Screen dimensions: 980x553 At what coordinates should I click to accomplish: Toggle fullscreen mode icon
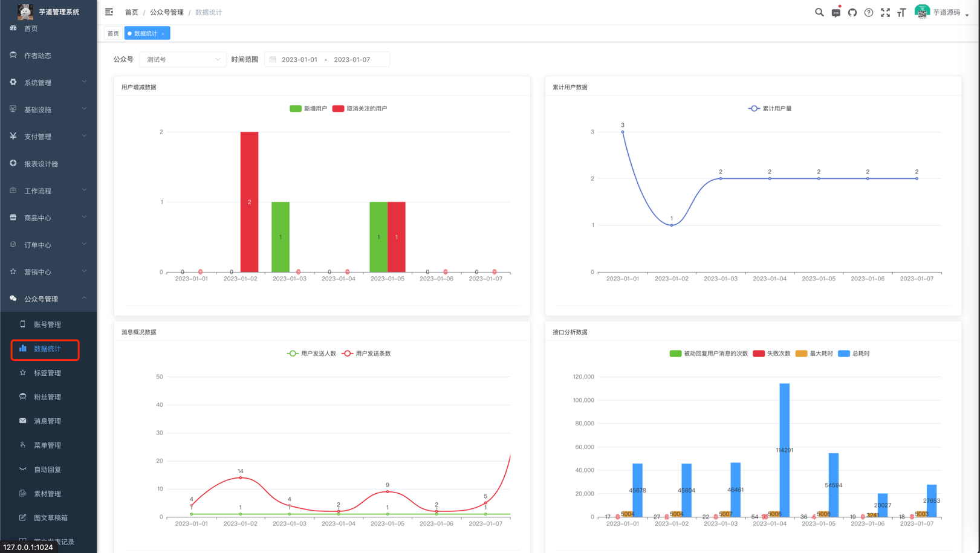(x=885, y=13)
